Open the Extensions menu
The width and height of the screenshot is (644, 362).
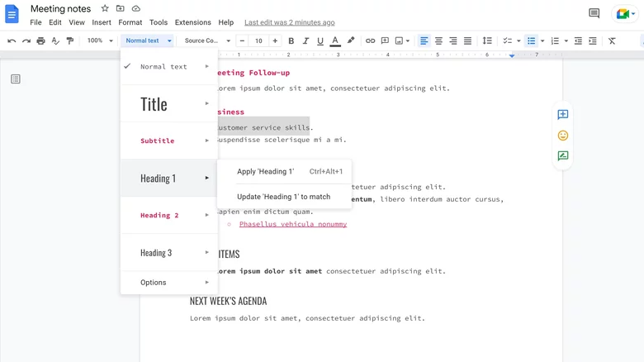point(192,22)
